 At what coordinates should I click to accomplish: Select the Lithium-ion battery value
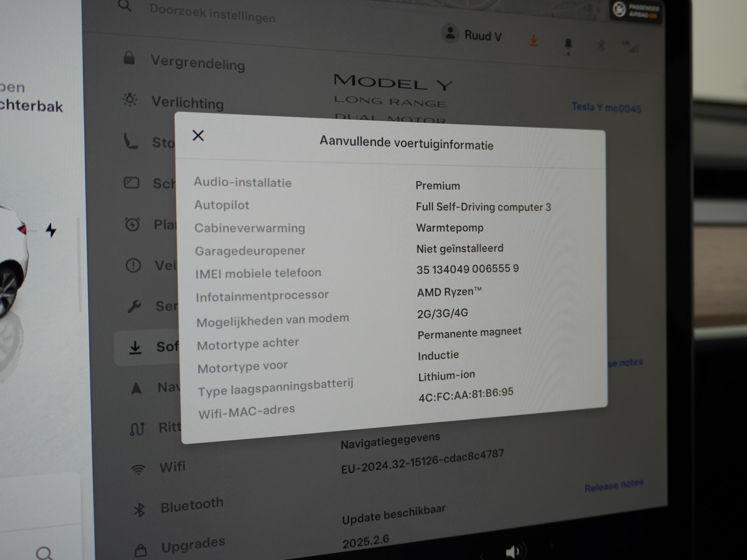[x=447, y=376]
